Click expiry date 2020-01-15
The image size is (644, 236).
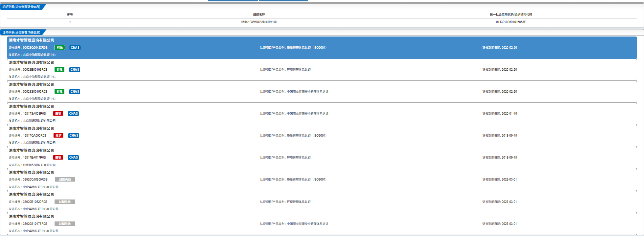509,114
